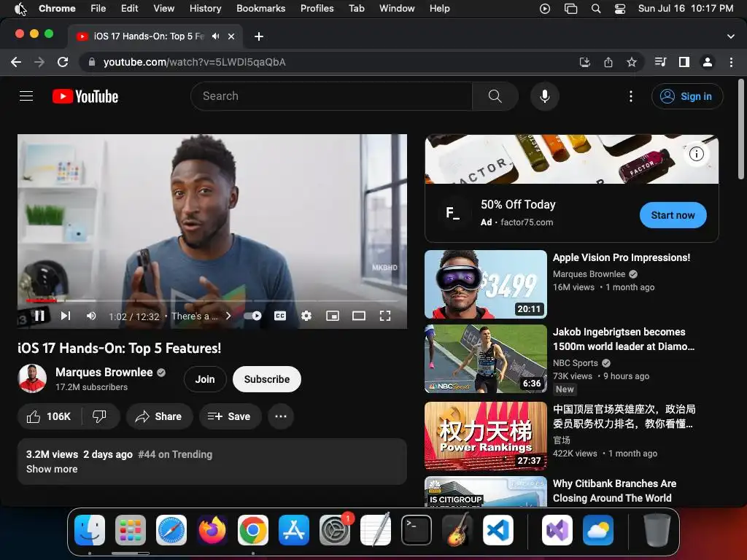Open the File menu
The image size is (747, 560).
98,8
